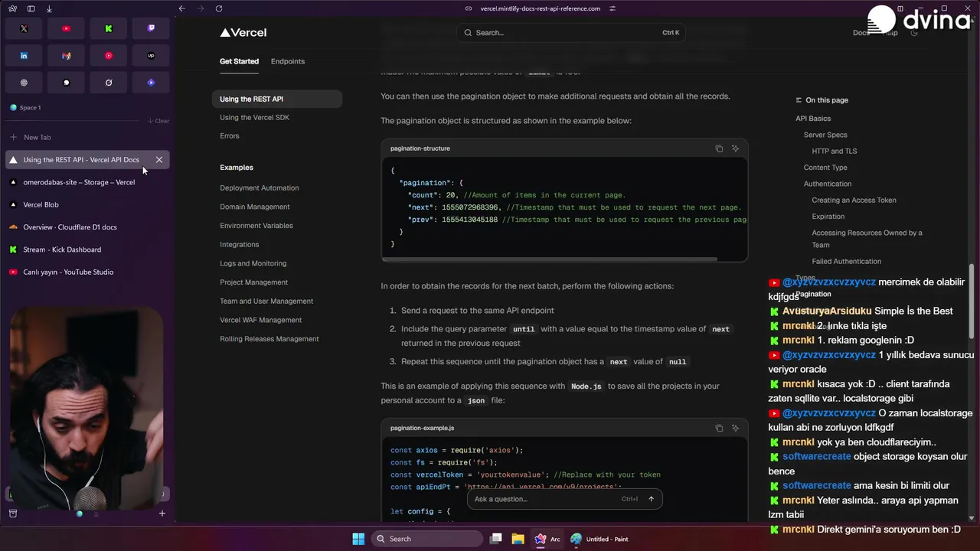Jump to Failed Authentication section
Viewport: 980px width, 551px height.
click(x=847, y=262)
